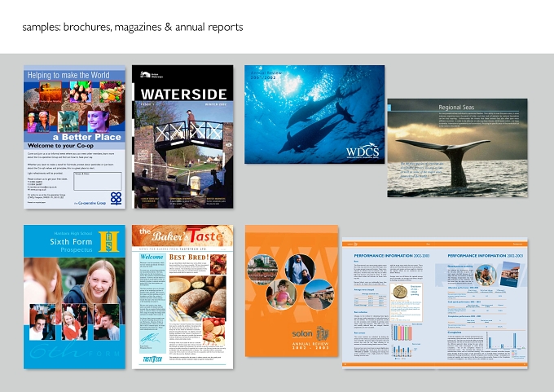Select the Regional Seas whale tail spread
554x392 pixels.
pyautogui.click(x=457, y=148)
